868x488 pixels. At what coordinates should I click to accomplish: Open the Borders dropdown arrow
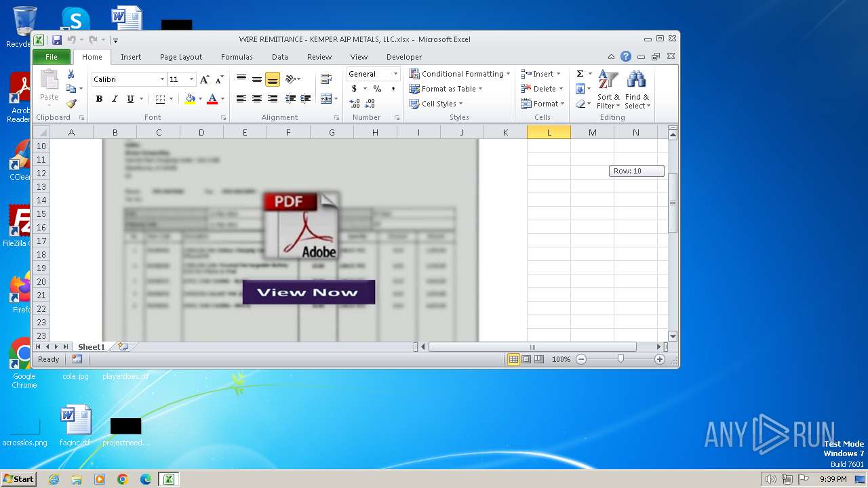(171, 99)
